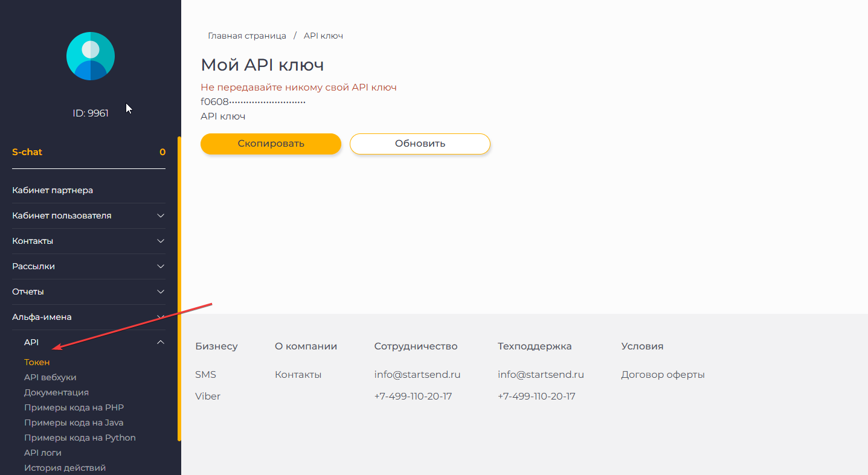Select Токен in API submenu
This screenshot has width=868, height=475.
(37, 362)
